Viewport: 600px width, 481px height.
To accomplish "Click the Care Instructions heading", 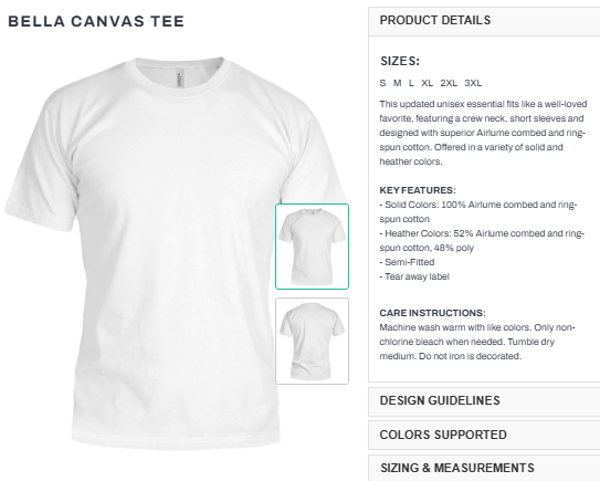I will coord(433,313).
